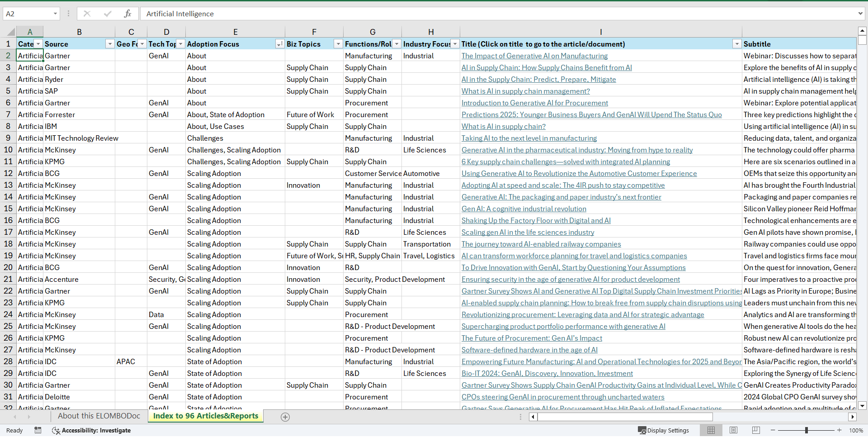Select the Accenture source cell
868x437 pixels.
point(80,279)
